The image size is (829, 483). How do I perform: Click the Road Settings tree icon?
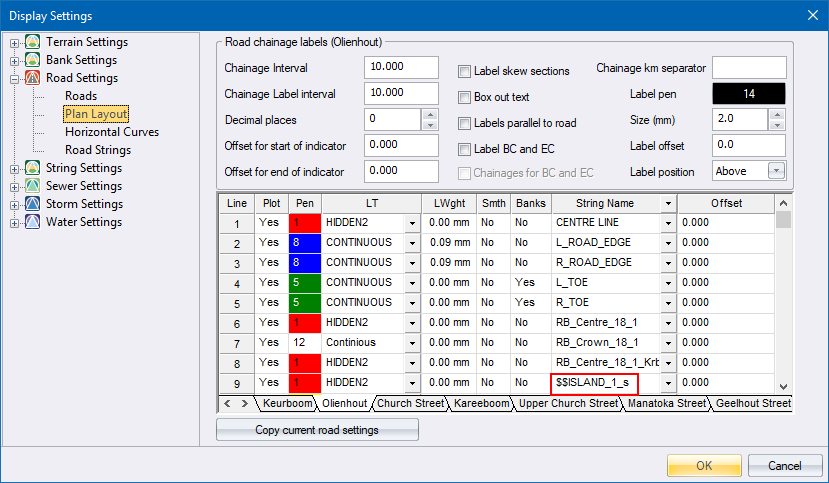(x=33, y=78)
